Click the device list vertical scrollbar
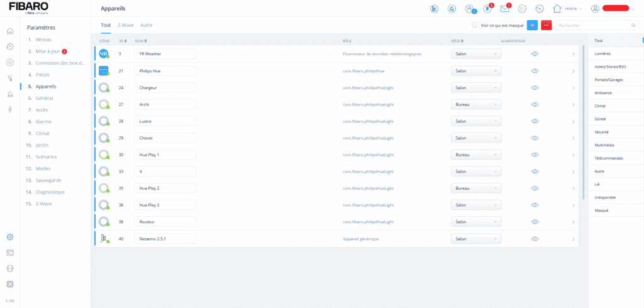The image size is (644, 308). 583,122
